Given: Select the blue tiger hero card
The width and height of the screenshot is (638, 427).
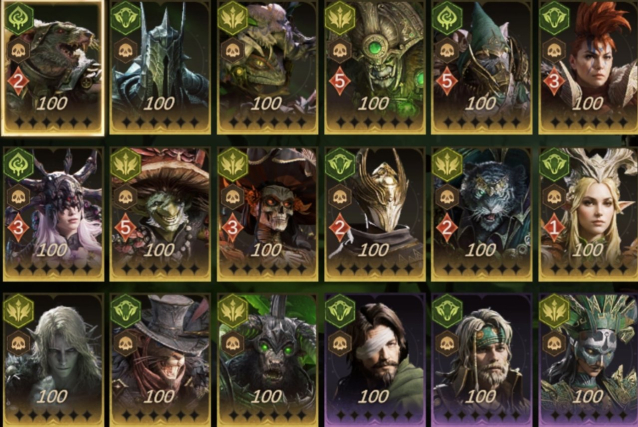Looking at the screenshot, I should tap(482, 214).
